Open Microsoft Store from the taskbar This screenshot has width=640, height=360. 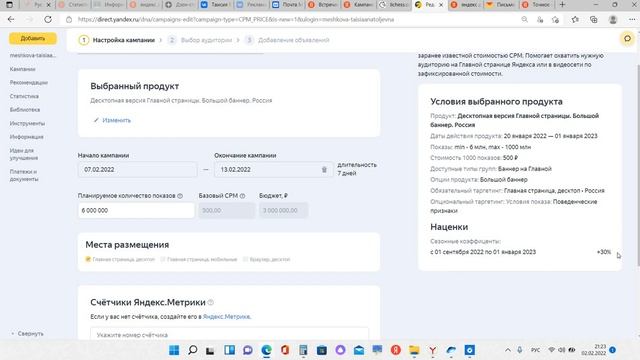(322, 350)
